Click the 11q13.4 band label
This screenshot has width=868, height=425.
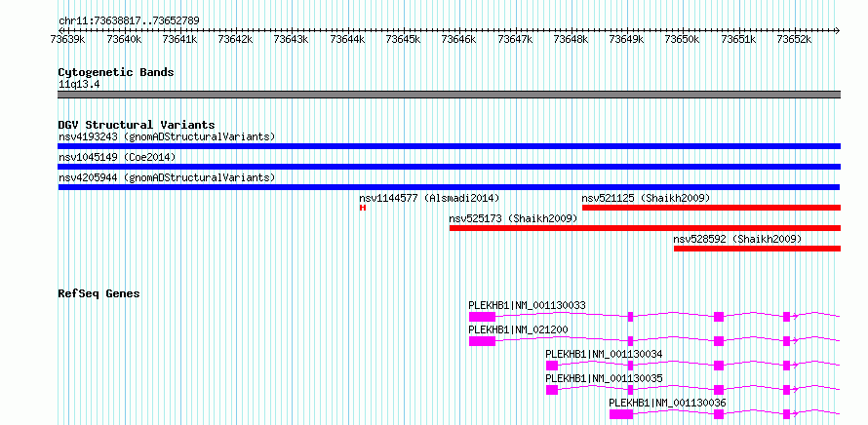click(79, 85)
